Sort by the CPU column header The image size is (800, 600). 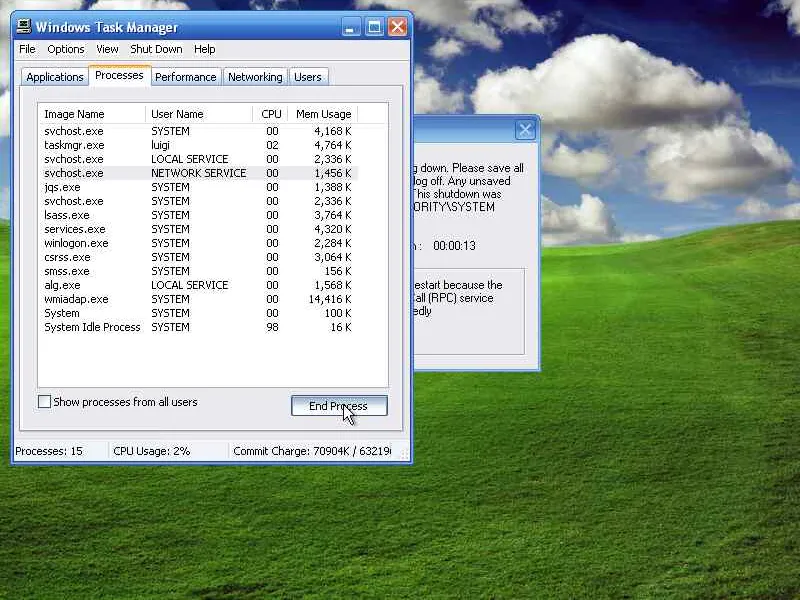(270, 114)
